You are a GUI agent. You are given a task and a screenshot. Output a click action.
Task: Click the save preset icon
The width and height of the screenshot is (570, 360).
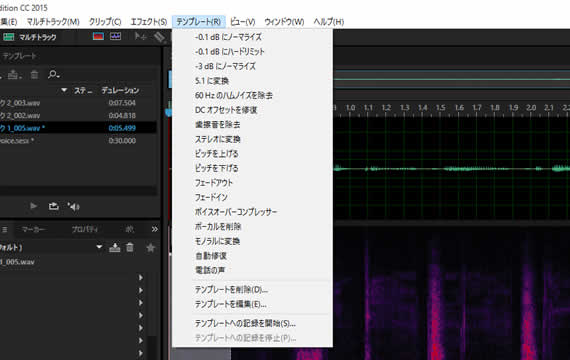(x=115, y=248)
